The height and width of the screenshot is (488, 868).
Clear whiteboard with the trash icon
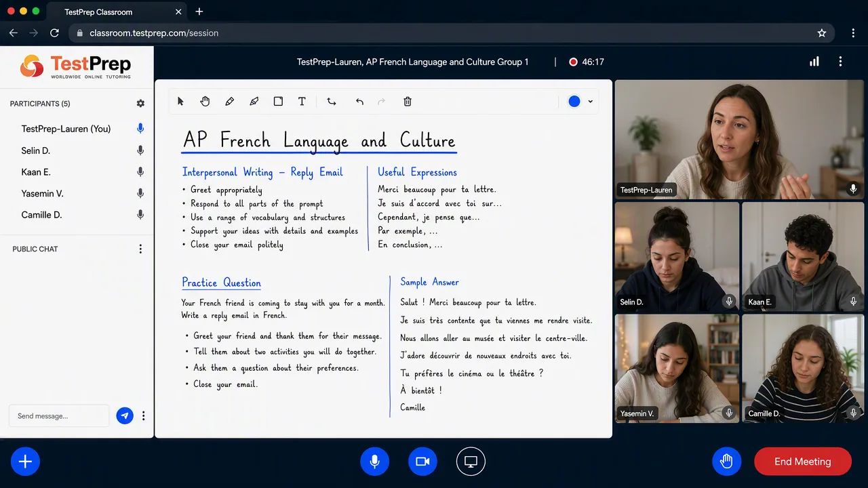pos(408,102)
